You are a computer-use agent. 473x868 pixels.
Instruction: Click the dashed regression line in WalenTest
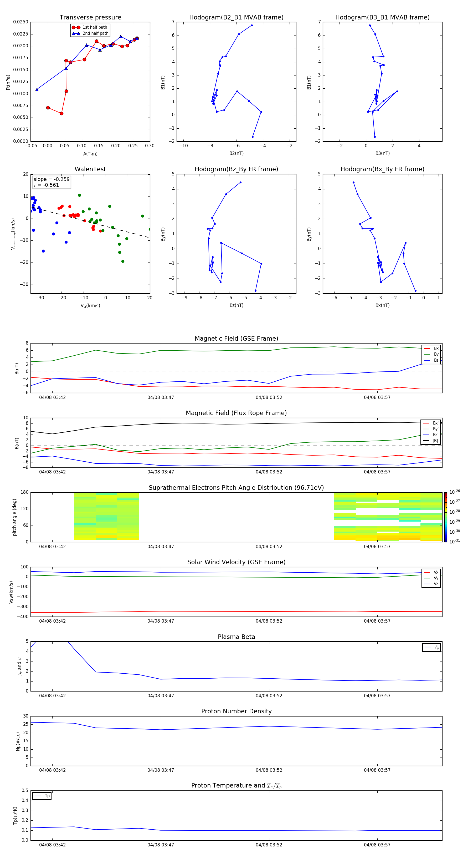(90, 222)
